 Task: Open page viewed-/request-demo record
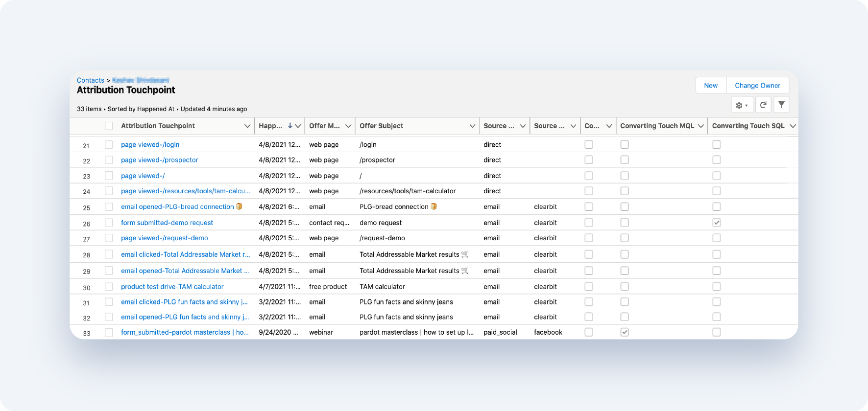click(164, 238)
